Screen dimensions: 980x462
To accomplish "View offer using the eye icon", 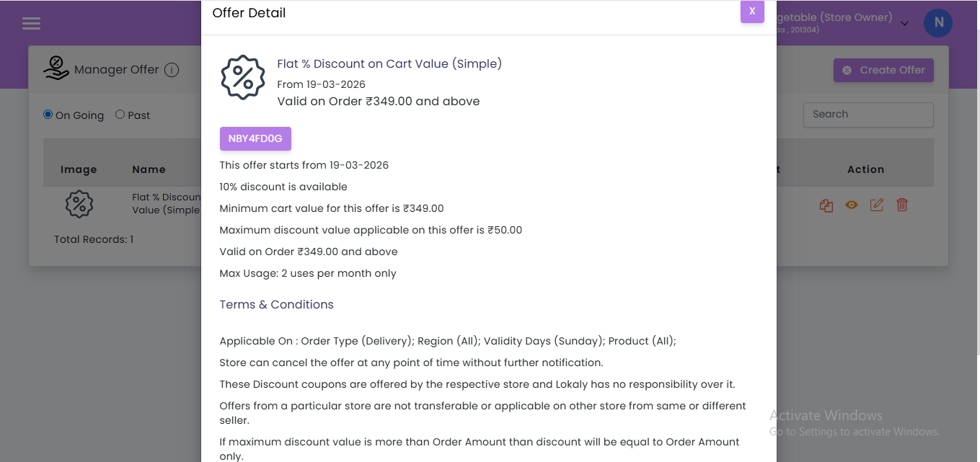I will tap(852, 205).
